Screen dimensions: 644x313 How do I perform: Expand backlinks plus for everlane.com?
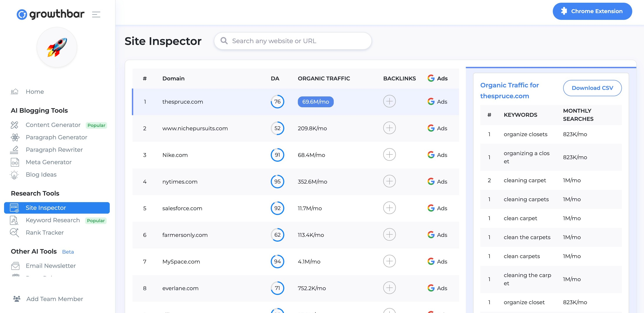tap(389, 288)
